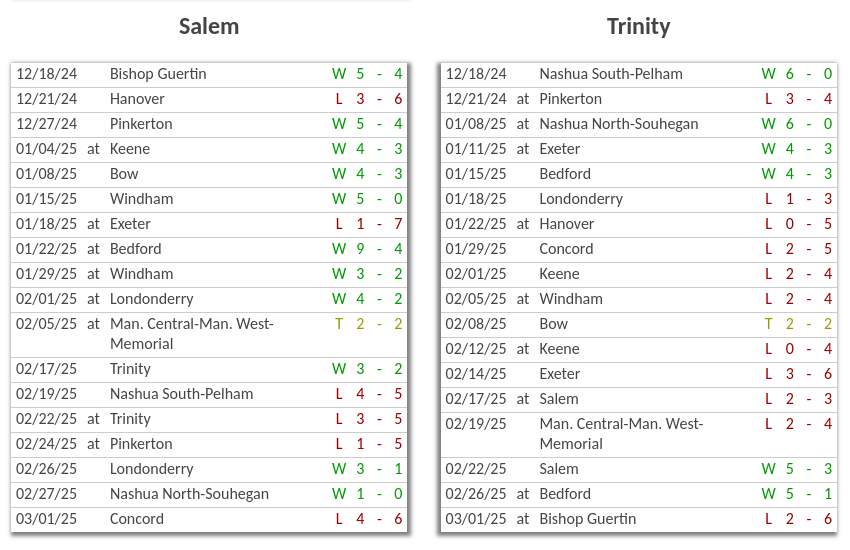Open Nashua South-Pelham in Trinity's schedule

click(x=611, y=74)
